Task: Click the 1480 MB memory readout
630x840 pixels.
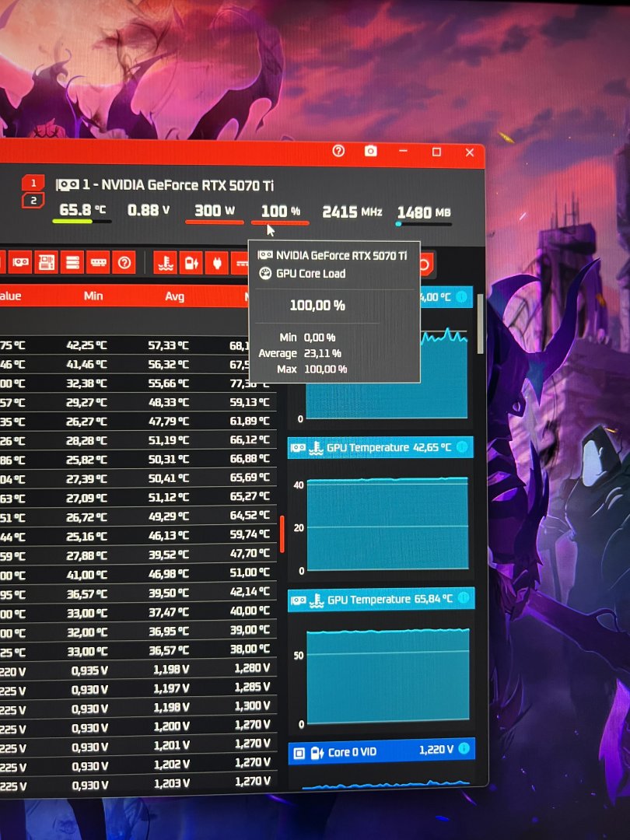Action: click(x=424, y=212)
